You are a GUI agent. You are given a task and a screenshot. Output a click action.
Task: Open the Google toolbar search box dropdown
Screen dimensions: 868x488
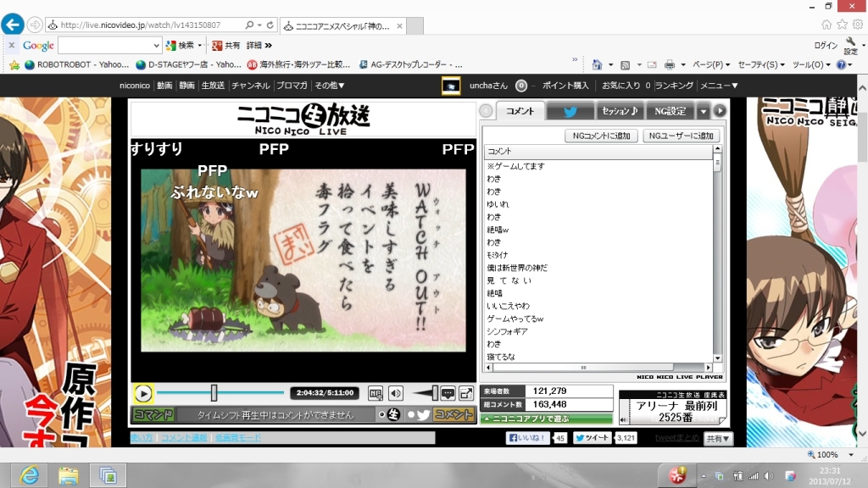(157, 46)
